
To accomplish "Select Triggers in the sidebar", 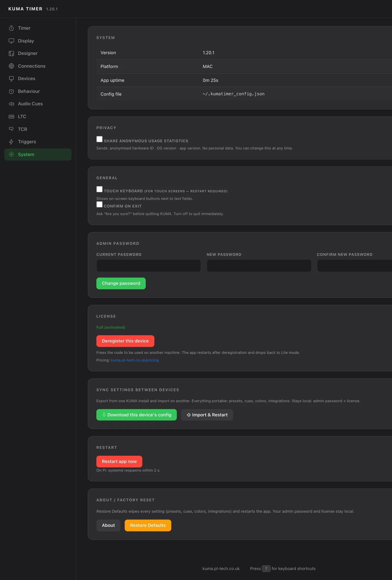I will pyautogui.click(x=38, y=142).
